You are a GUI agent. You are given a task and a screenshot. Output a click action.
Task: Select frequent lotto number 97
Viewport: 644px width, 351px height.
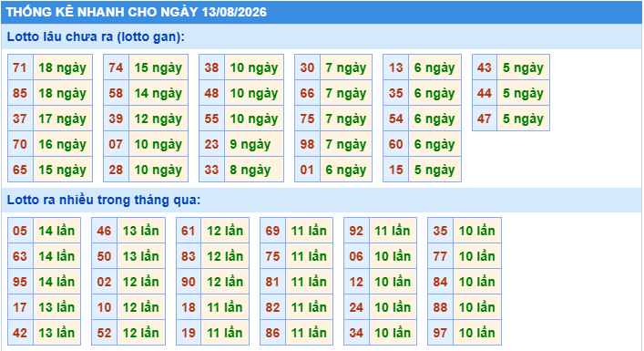440,333
